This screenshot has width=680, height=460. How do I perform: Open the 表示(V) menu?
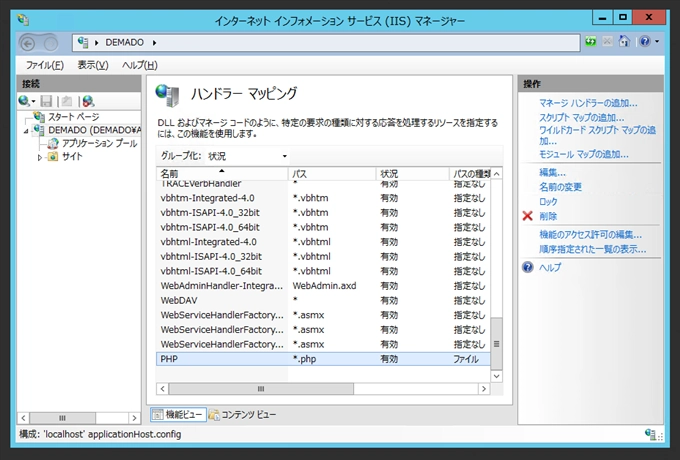point(93,65)
